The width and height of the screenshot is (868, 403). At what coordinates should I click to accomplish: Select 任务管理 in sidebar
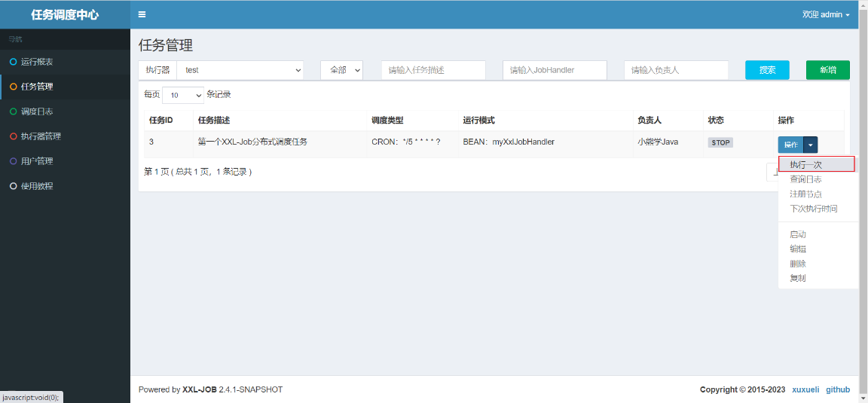[x=65, y=87]
